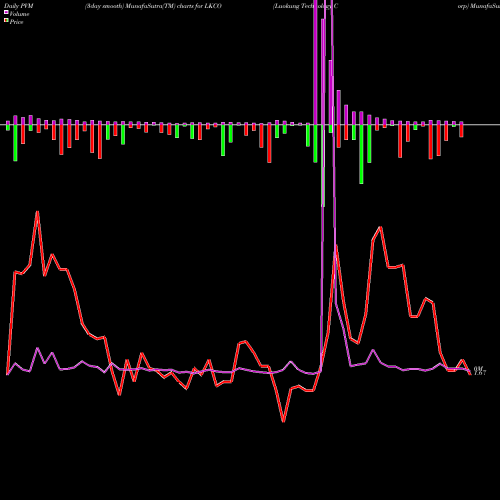The width and height of the screenshot is (500, 500).
Task: Click the "0M" volume end label
Action: 478,368
